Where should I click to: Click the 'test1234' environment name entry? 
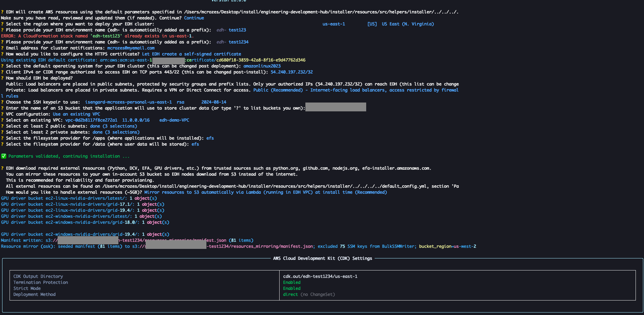[239, 42]
